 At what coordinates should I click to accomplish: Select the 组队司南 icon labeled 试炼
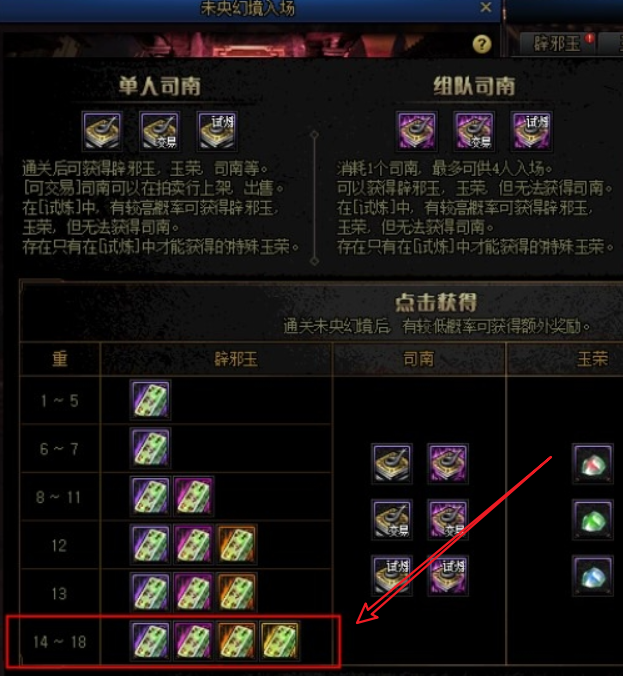click(x=531, y=131)
